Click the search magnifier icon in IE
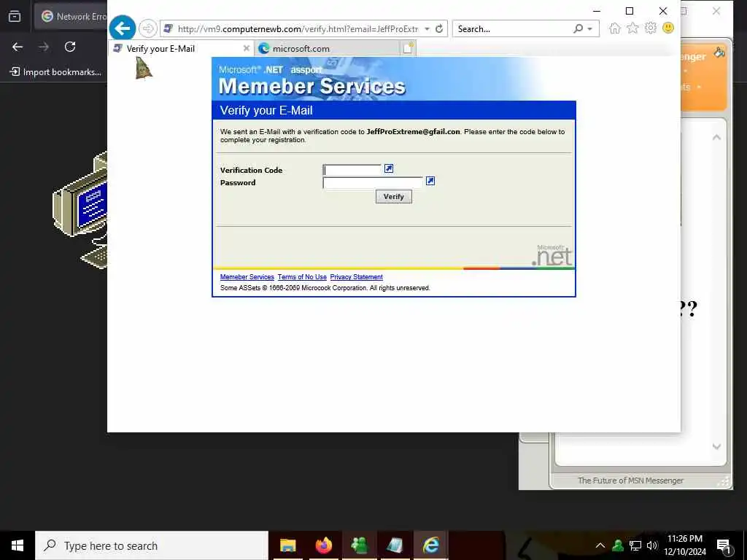The height and width of the screenshot is (560, 747). coord(578,28)
